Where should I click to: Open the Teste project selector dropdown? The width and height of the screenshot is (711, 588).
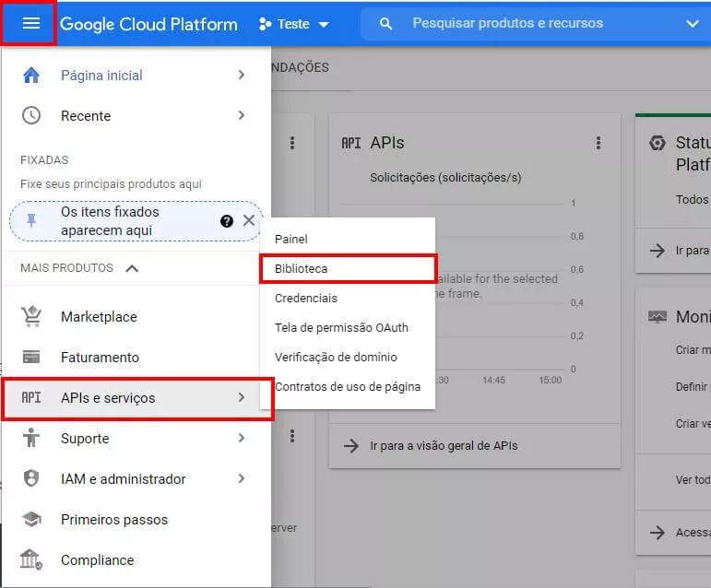coord(294,24)
